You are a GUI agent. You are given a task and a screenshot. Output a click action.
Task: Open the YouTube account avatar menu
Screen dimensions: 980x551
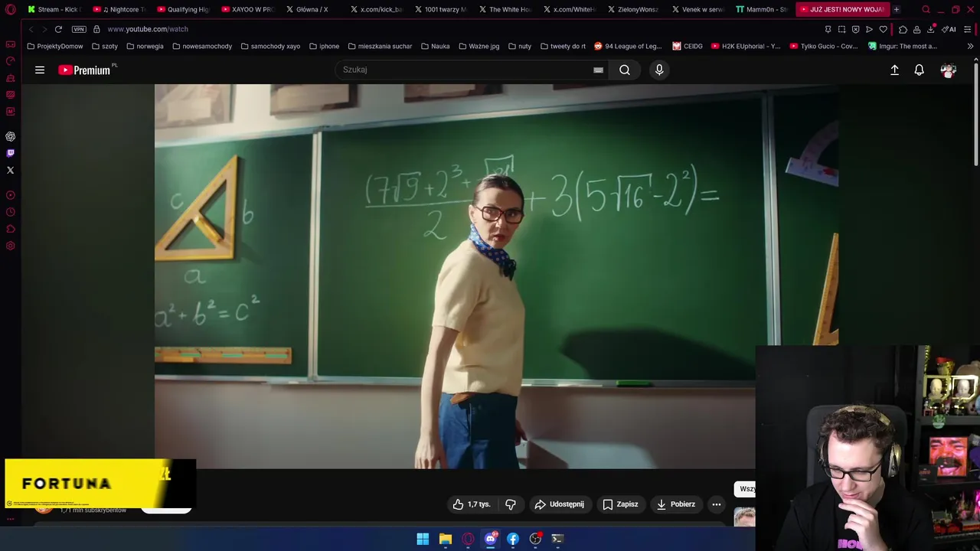pyautogui.click(x=949, y=70)
